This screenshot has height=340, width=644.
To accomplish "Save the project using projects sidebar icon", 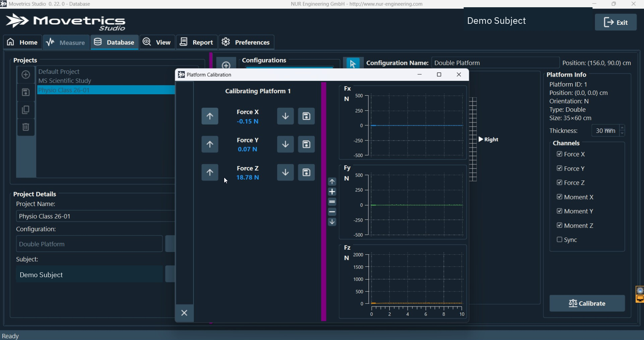I will coord(26,92).
